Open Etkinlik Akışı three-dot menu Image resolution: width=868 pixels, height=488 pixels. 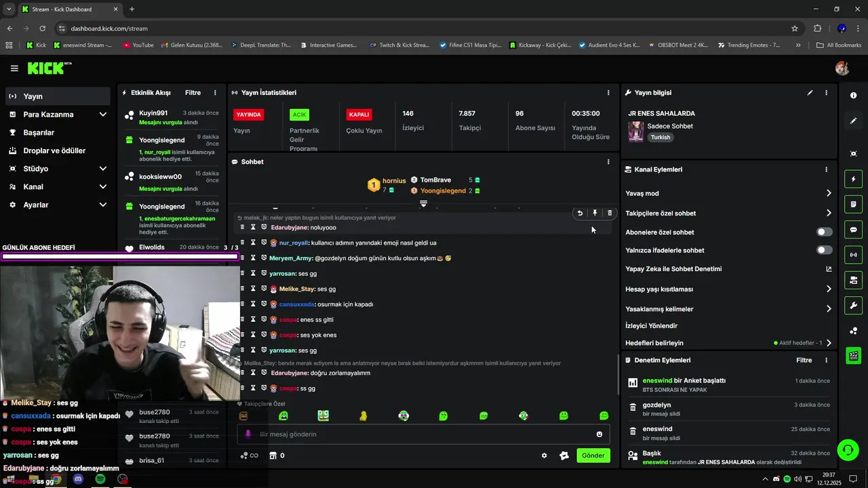215,93
